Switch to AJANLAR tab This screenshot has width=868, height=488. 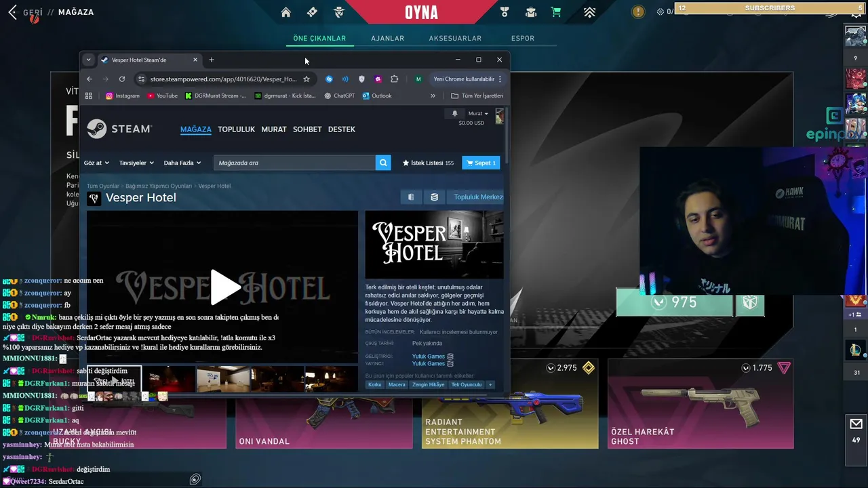388,39
